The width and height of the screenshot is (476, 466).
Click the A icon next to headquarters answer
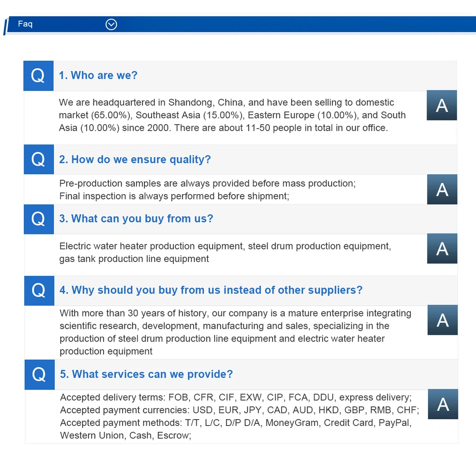(441, 105)
